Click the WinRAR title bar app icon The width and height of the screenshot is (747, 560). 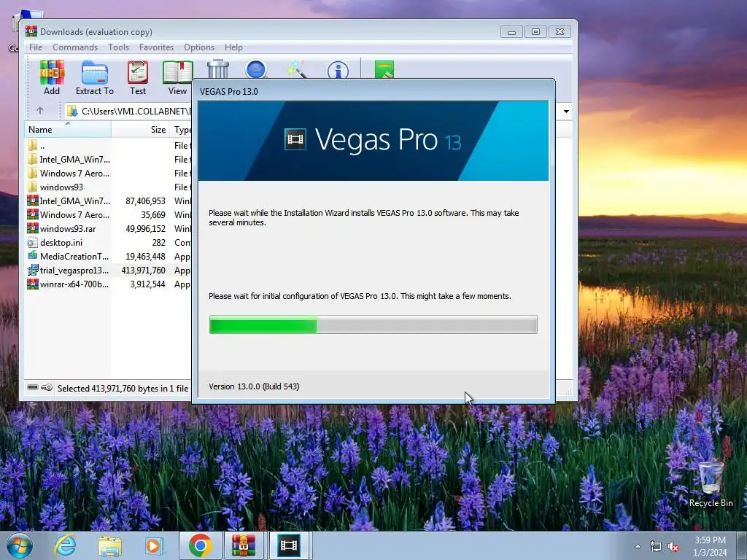pos(31,31)
